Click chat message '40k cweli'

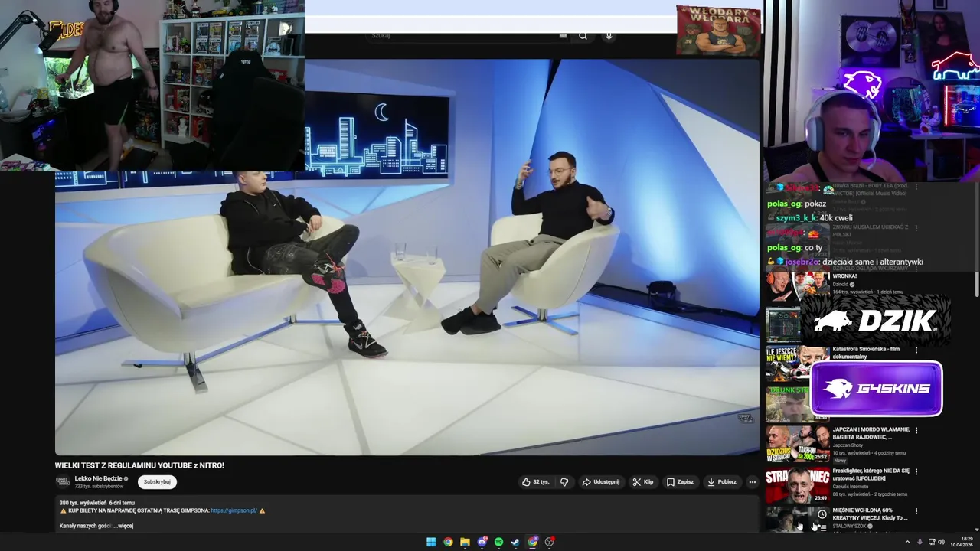[x=838, y=218]
